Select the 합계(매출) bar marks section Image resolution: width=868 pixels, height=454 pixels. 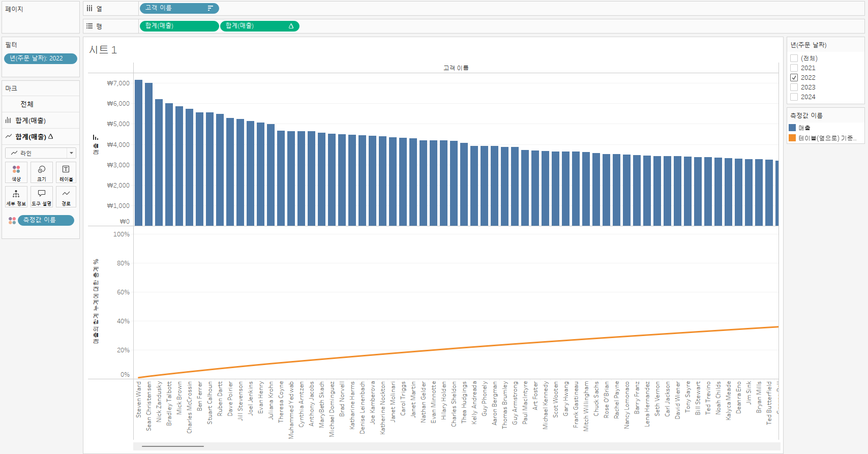[41, 120]
